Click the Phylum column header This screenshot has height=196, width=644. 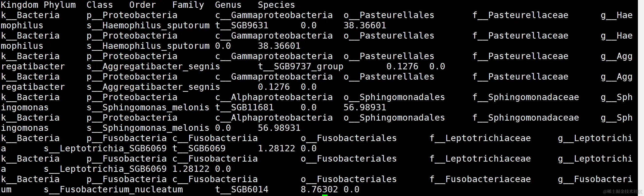tap(60, 5)
